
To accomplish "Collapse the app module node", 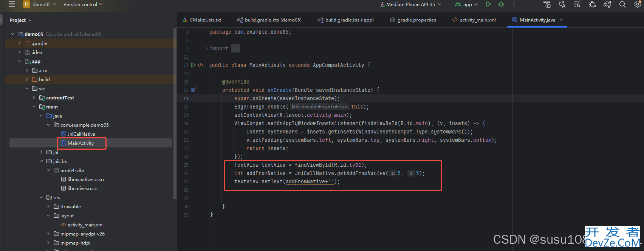I will 20,61.
